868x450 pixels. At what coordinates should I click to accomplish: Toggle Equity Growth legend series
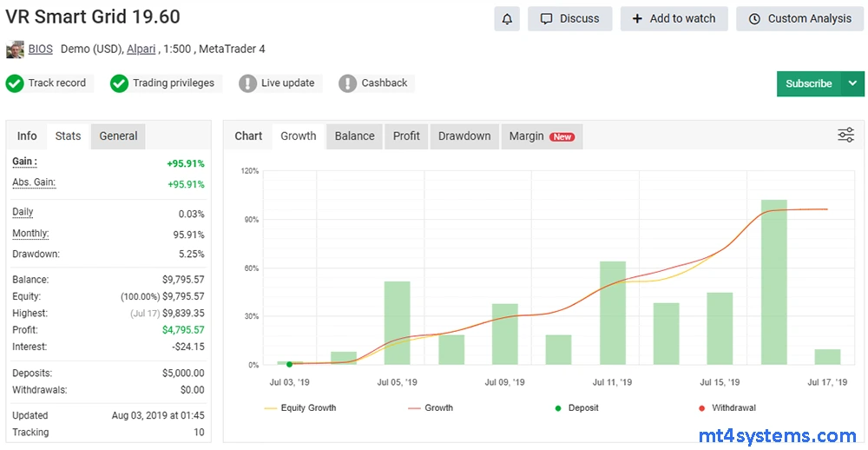pos(300,407)
